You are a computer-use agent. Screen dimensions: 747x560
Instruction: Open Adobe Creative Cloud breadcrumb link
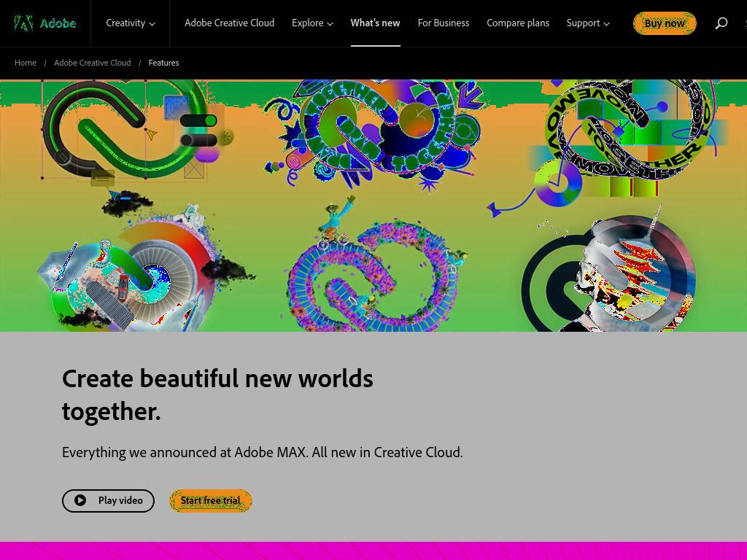click(93, 63)
